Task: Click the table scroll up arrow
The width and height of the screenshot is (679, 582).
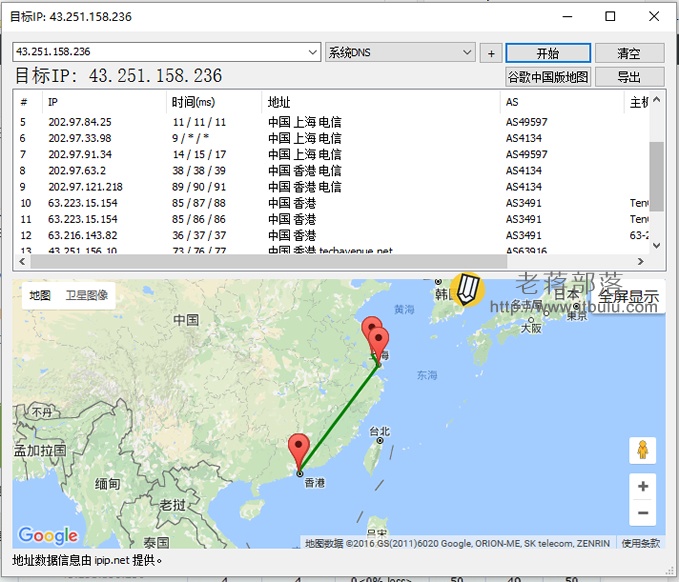Action: pos(656,100)
